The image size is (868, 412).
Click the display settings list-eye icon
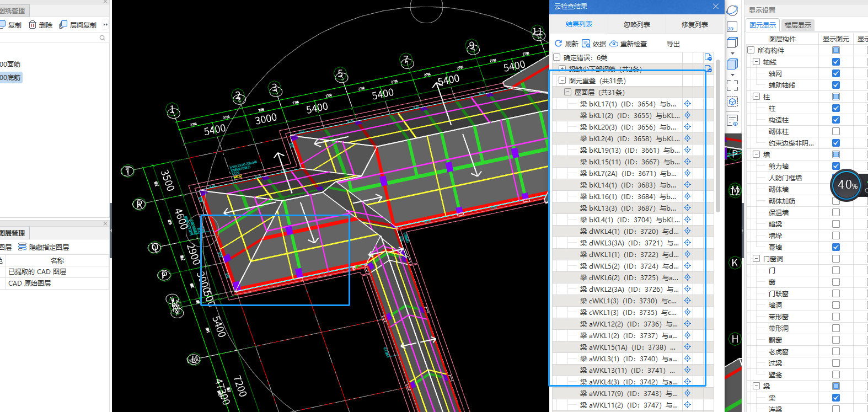pos(732,120)
